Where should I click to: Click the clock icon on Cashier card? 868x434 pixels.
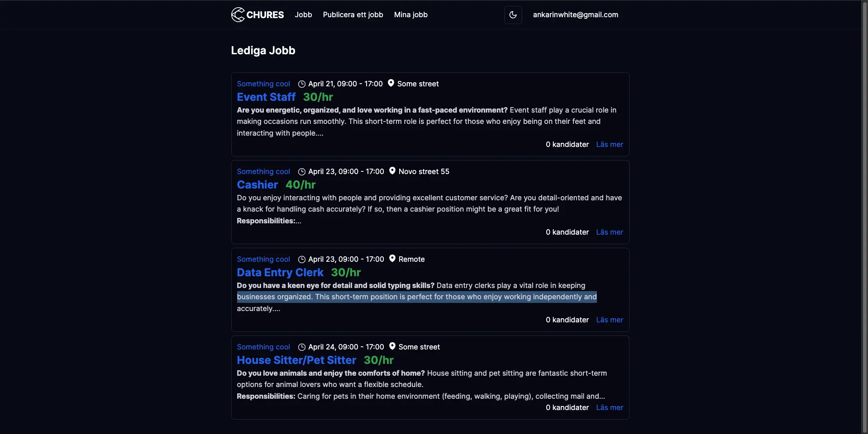(302, 172)
